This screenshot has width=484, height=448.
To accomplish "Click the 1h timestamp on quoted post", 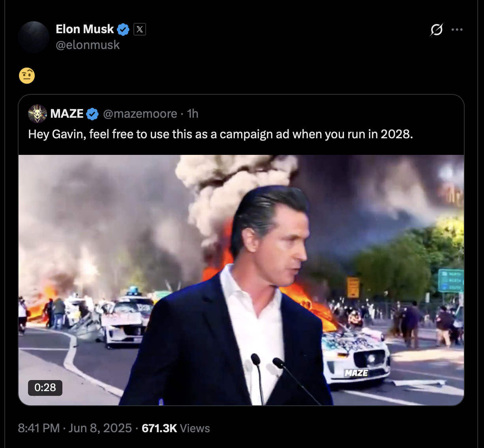I will click(193, 114).
